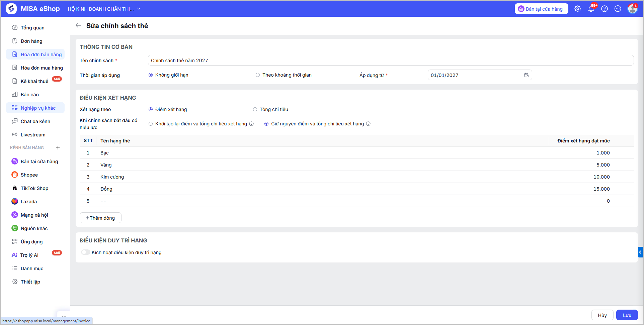The height and width of the screenshot is (325, 644).
Task: Click the info icon beside Khởi tạo lại điểm
Action: 251,124
